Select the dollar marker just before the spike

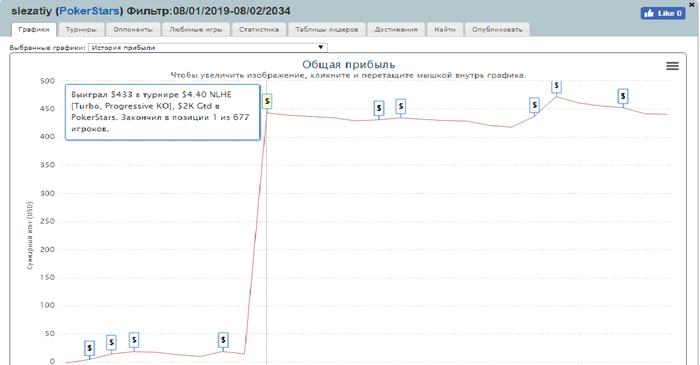pos(223,340)
